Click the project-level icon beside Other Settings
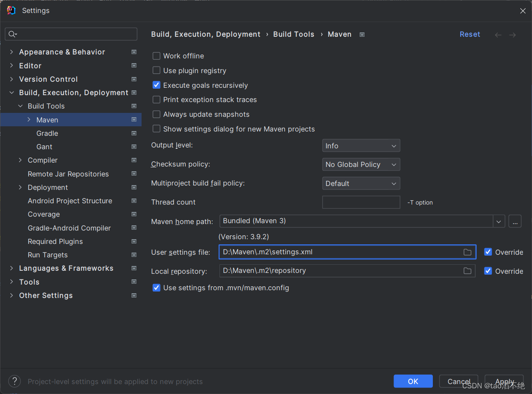532x394 pixels. point(134,295)
